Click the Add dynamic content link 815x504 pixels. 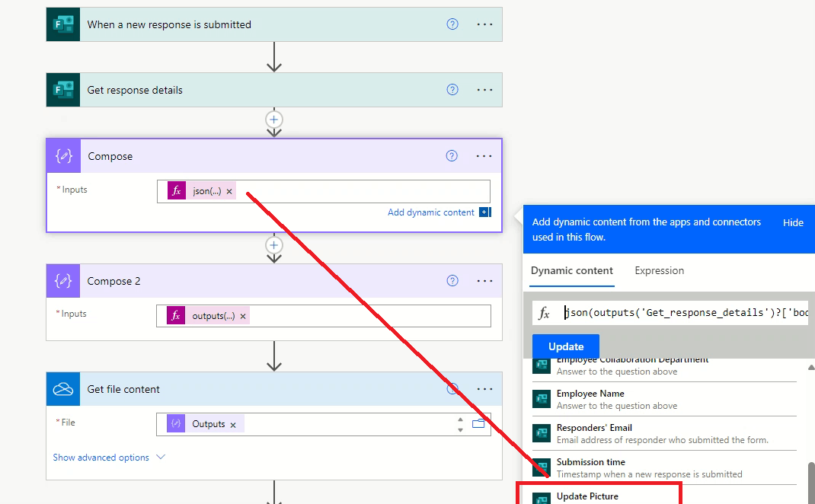[x=433, y=212]
